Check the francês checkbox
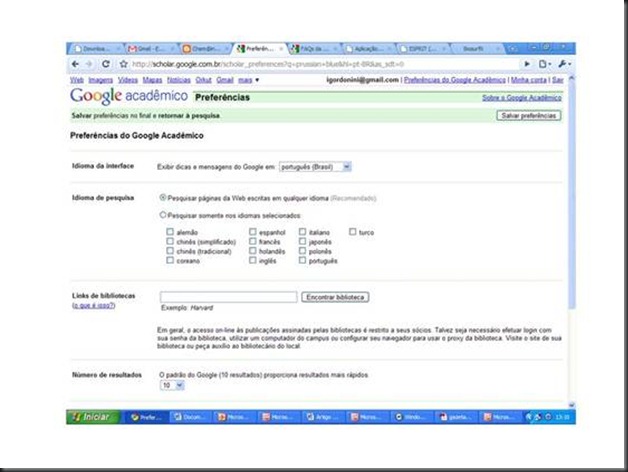This screenshot has width=628, height=472. [x=252, y=241]
